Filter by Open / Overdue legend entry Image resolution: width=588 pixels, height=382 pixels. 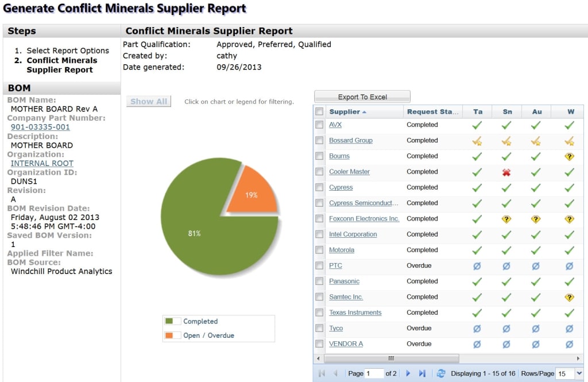click(208, 335)
